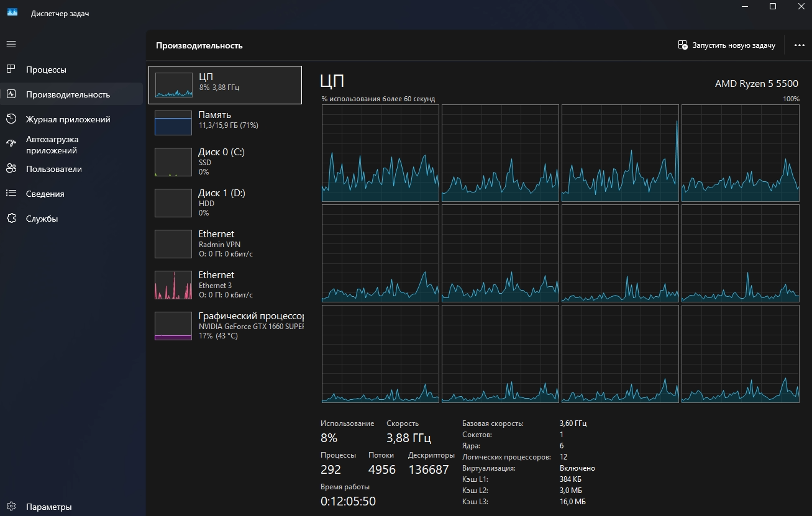Click the Кэш L2 3,0 МБ value

coord(570,491)
